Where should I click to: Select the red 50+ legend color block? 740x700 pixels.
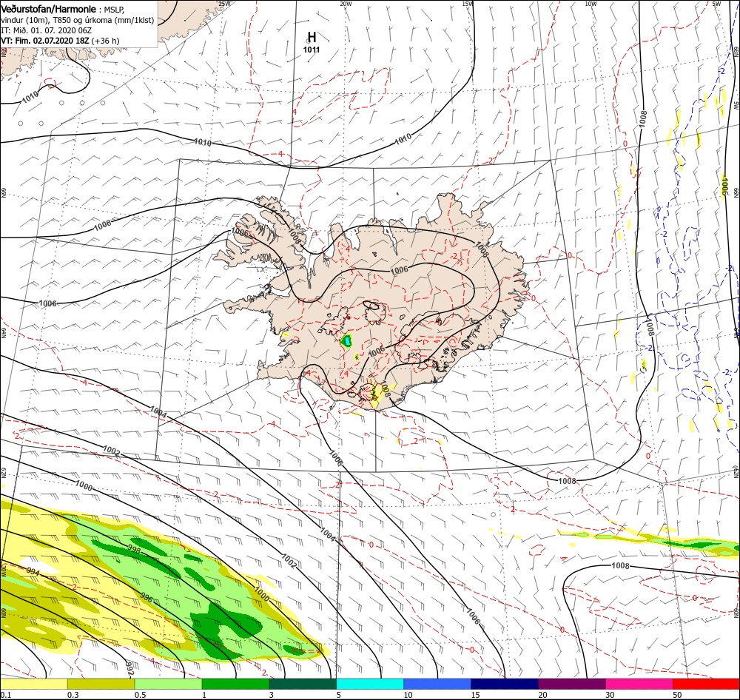tap(706, 684)
